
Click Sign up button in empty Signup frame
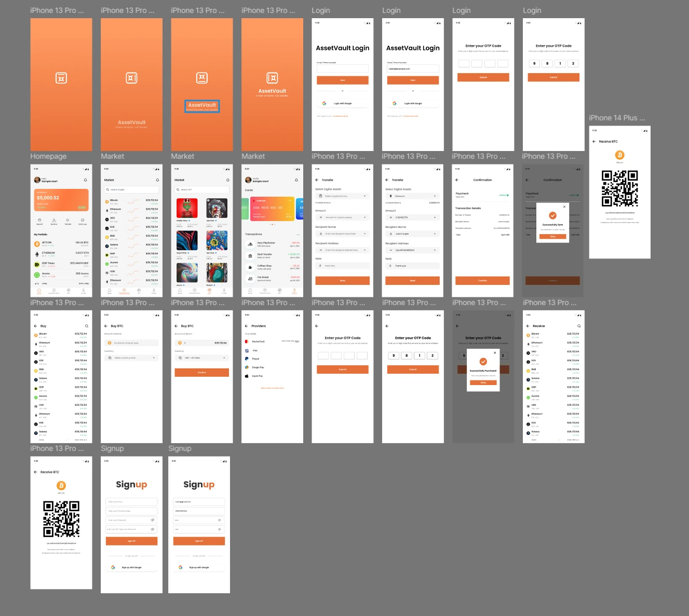click(x=131, y=541)
